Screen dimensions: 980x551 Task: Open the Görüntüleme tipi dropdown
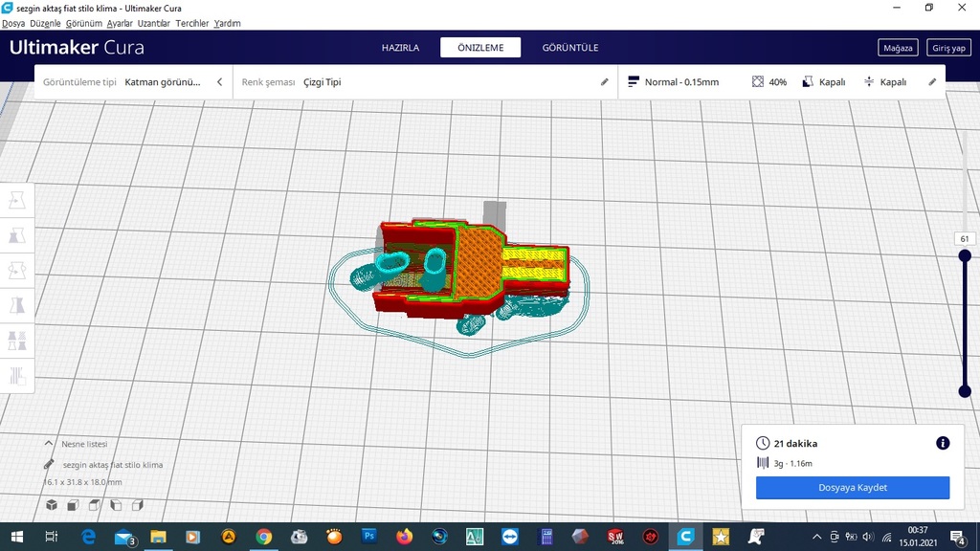click(163, 81)
